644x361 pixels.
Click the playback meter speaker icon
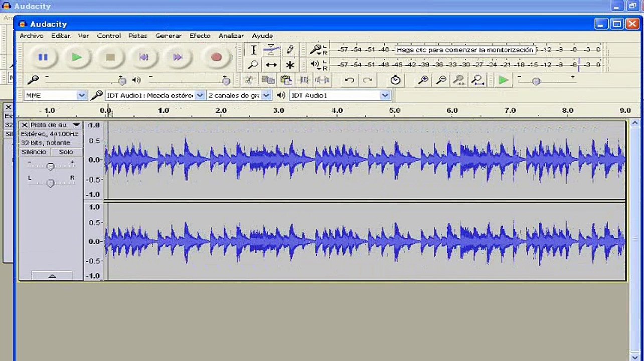coord(315,64)
